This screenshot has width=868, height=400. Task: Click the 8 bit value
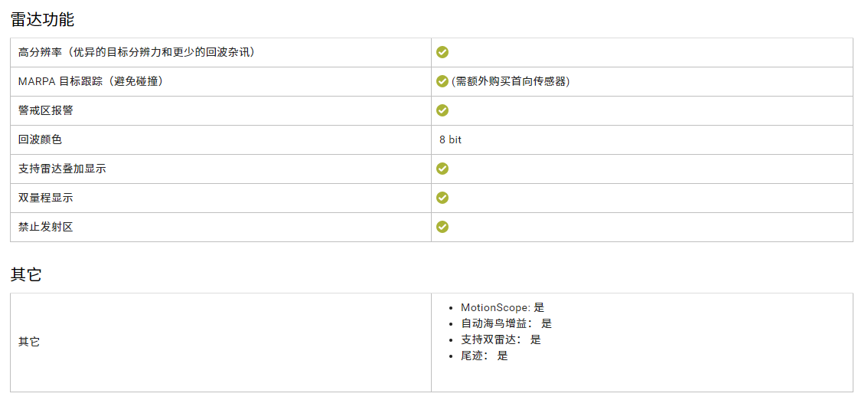pyautogui.click(x=451, y=139)
